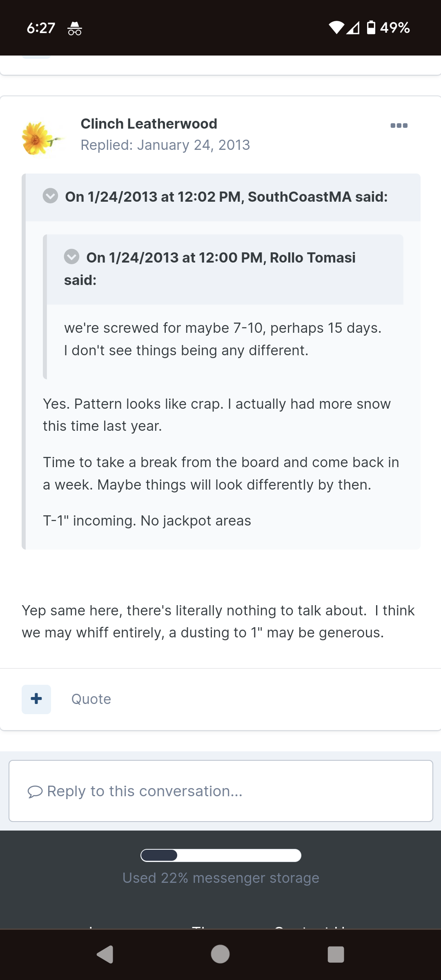This screenshot has height=980, width=441.
Task: Tap the Used 22% messenger storage text
Action: point(220,878)
